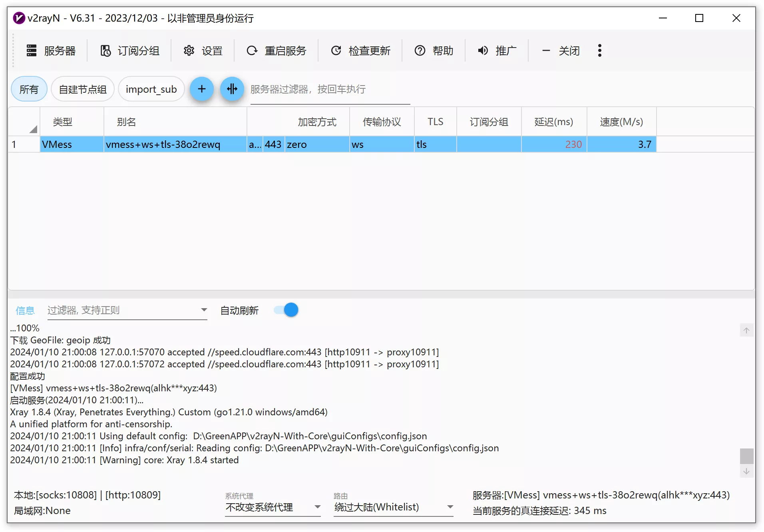Open 帮助 help question-mark icon
This screenshot has height=532, width=764.
(x=420, y=51)
